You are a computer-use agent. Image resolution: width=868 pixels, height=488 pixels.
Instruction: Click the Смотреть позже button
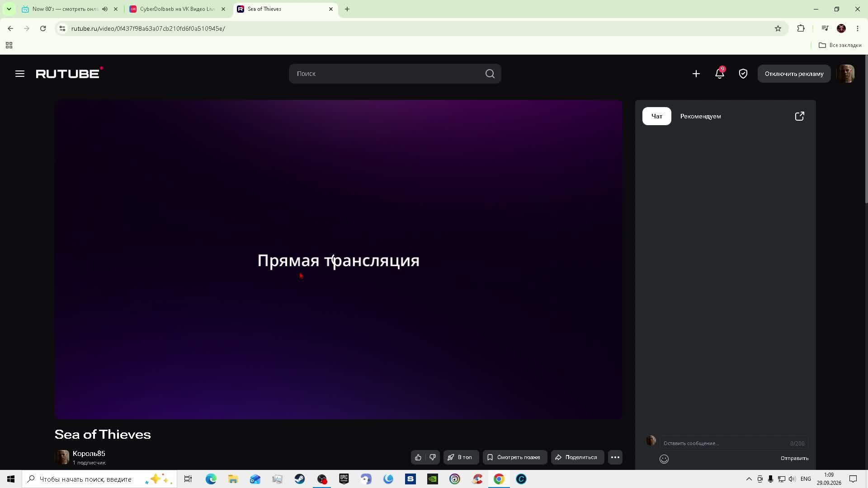(515, 457)
